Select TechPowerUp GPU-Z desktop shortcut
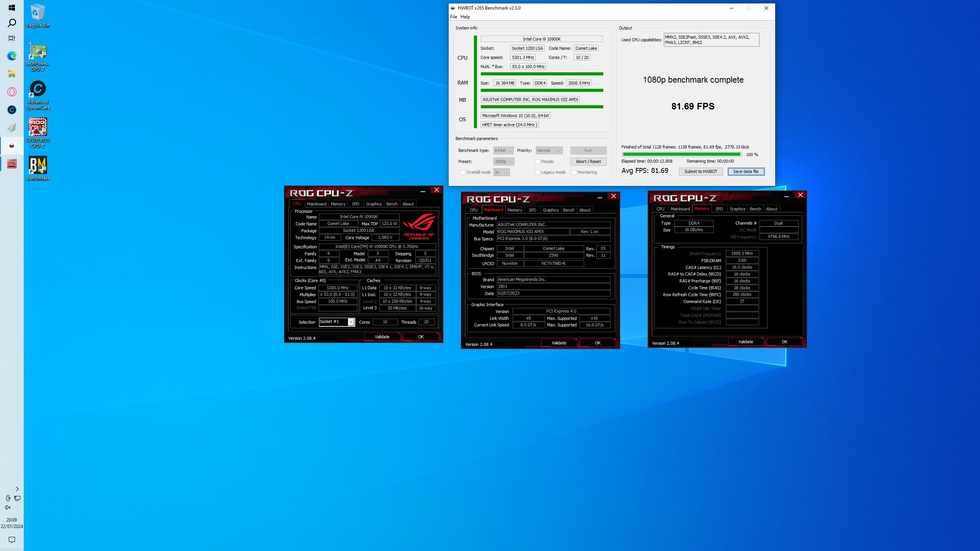 38,57
